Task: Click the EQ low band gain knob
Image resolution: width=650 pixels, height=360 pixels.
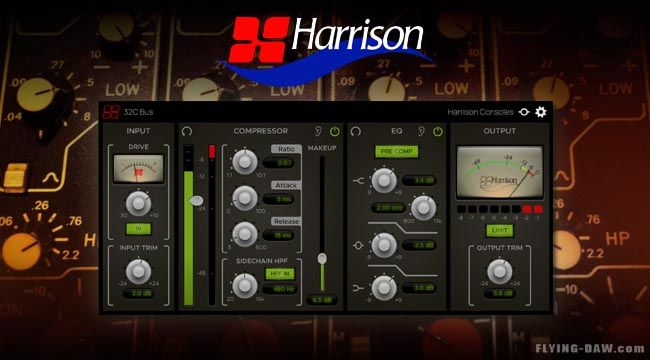Action: pos(384,288)
